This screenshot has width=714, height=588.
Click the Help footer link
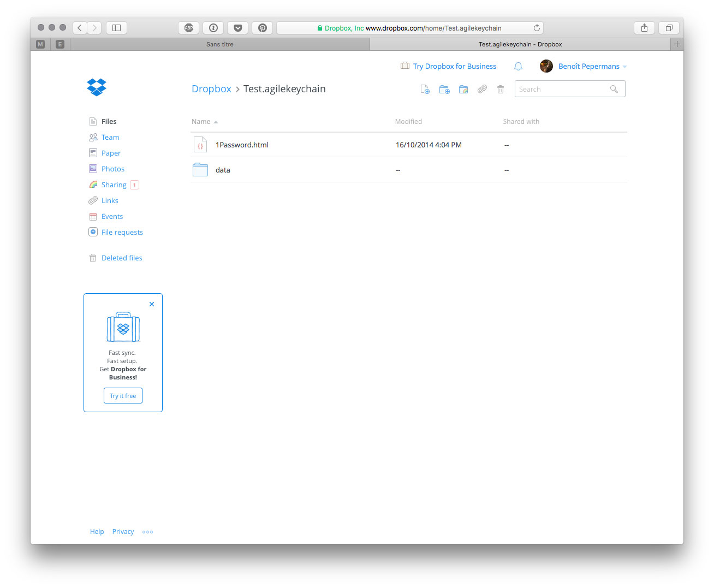click(x=97, y=531)
